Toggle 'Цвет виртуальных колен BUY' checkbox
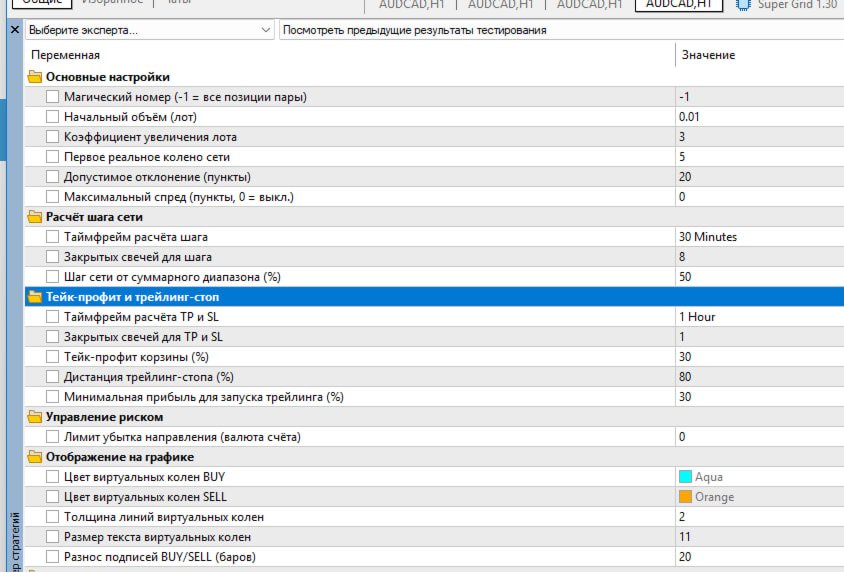 52,477
